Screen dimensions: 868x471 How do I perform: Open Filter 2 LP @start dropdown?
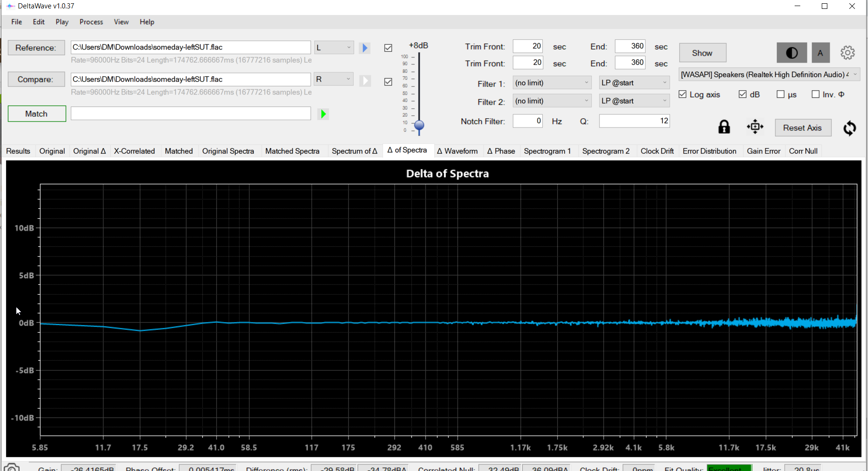pyautogui.click(x=634, y=101)
